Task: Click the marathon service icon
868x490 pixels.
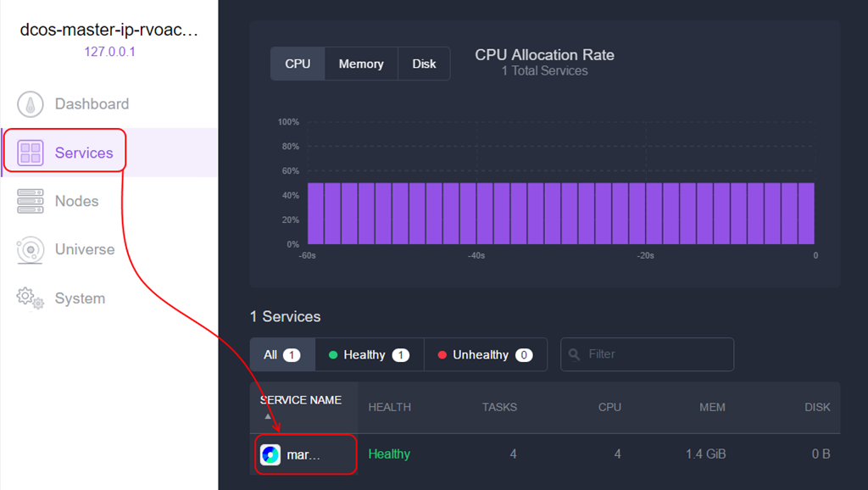Action: coord(270,454)
